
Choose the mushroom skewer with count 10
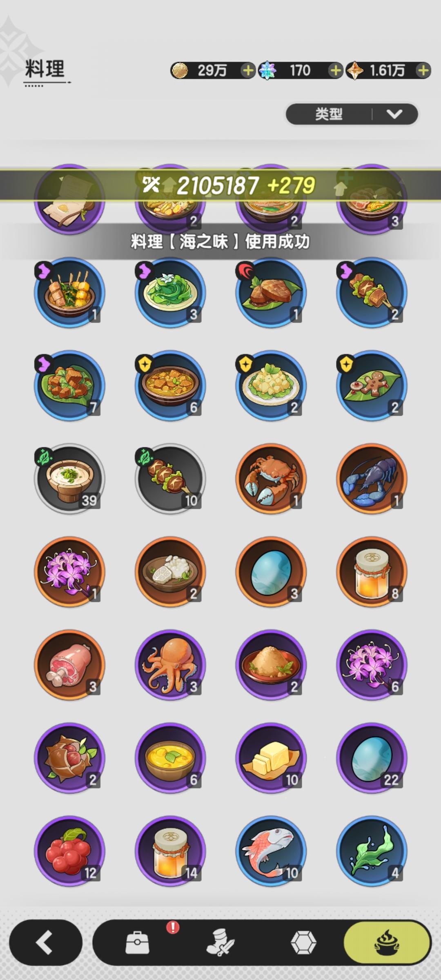coord(170,479)
